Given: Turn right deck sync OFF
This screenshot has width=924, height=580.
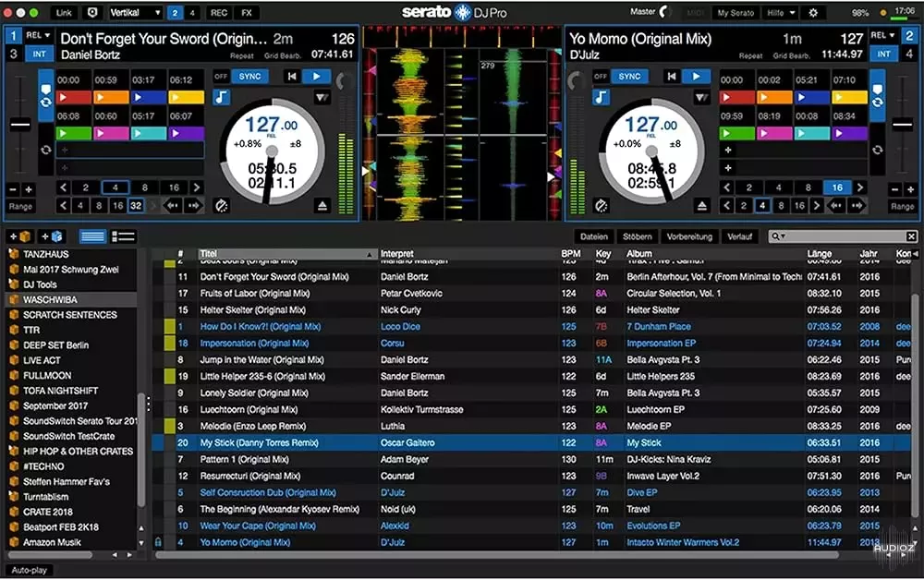Looking at the screenshot, I should click(601, 77).
